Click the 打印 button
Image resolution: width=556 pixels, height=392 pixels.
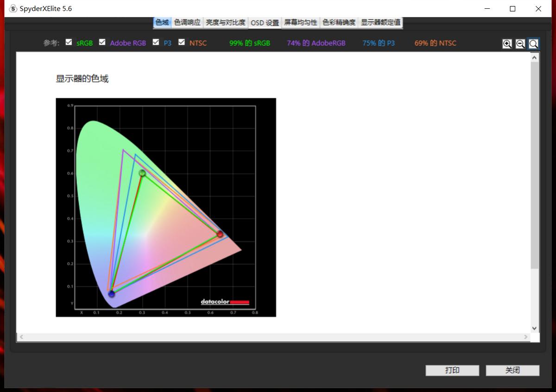[x=452, y=370]
